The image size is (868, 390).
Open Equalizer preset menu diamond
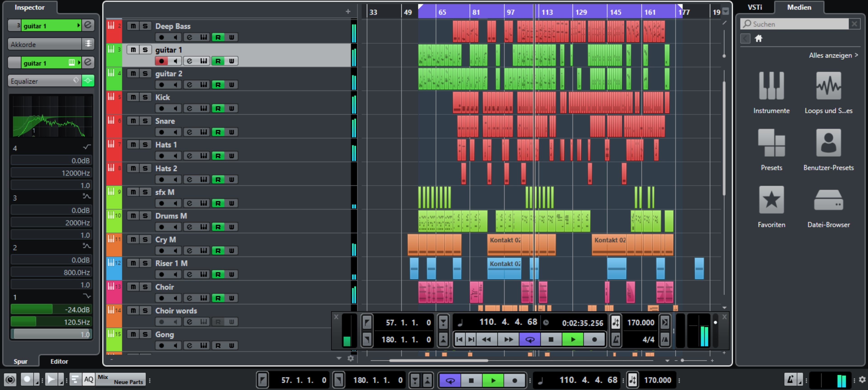76,80
